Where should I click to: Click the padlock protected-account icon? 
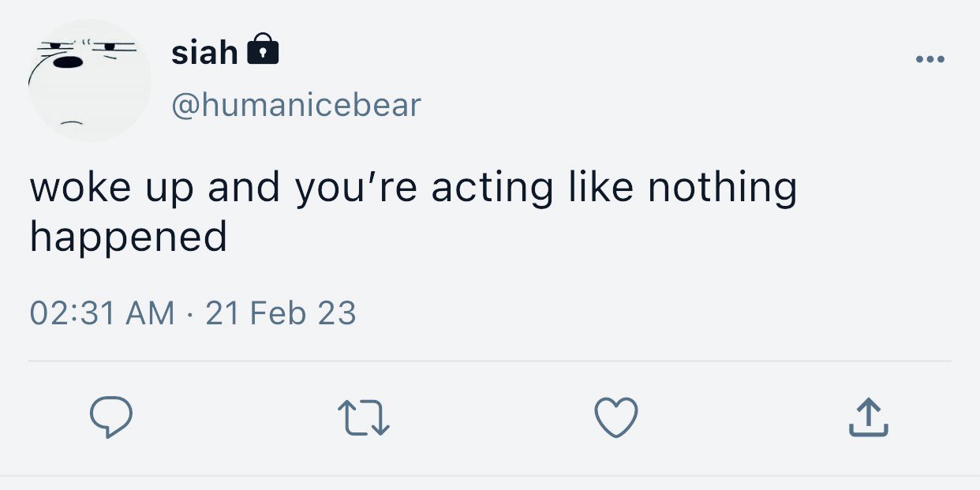(263, 50)
